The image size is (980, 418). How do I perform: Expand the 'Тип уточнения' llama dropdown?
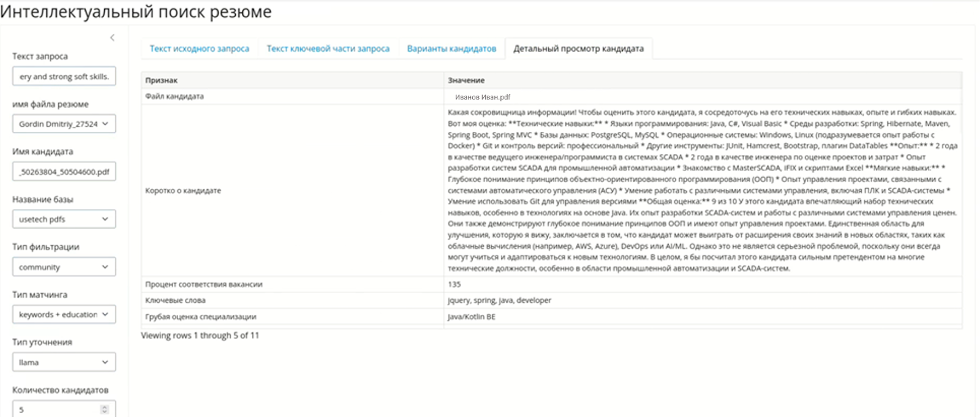tap(64, 362)
